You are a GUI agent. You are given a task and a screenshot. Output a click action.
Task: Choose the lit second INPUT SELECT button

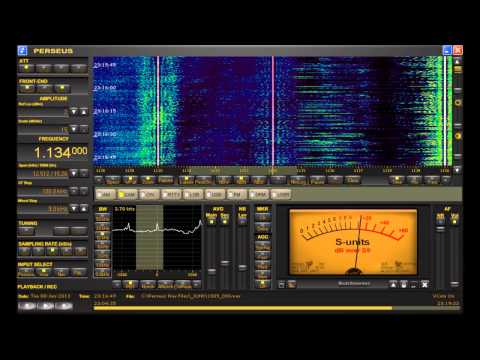(x=44, y=272)
